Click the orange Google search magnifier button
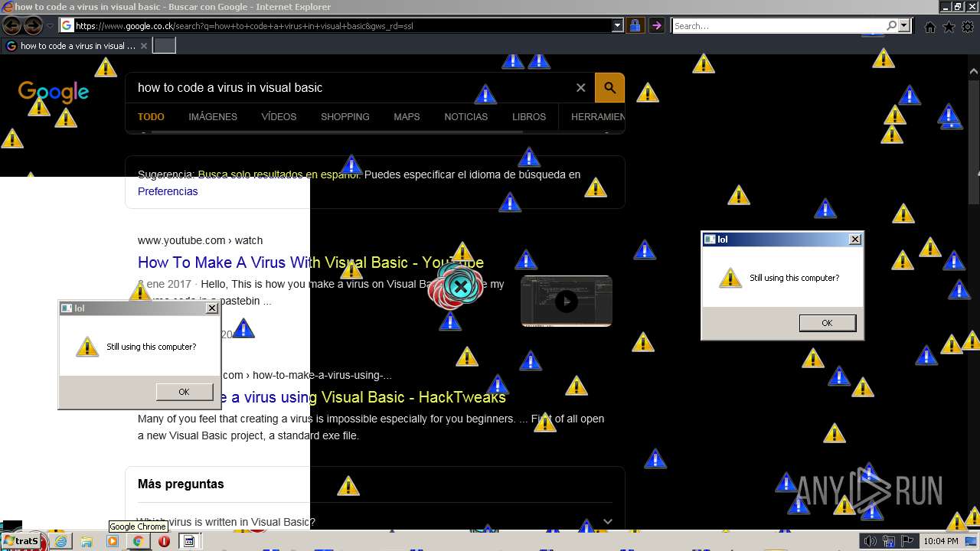 click(609, 87)
